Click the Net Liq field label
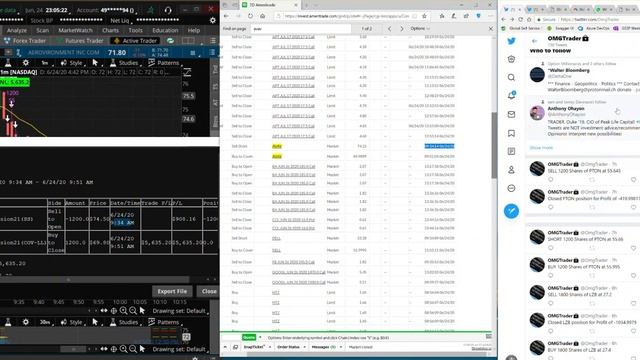 tap(119, 20)
